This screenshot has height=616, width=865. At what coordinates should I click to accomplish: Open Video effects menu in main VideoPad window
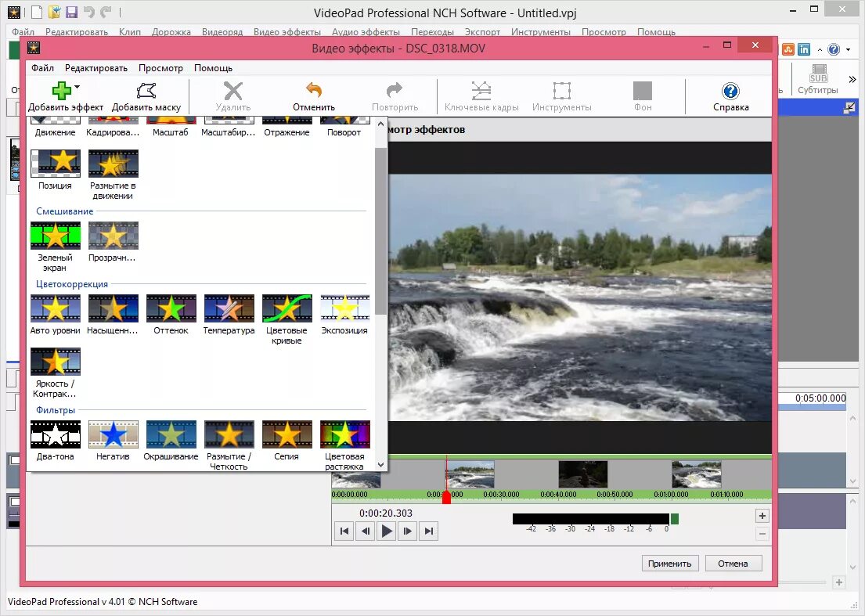pyautogui.click(x=287, y=32)
